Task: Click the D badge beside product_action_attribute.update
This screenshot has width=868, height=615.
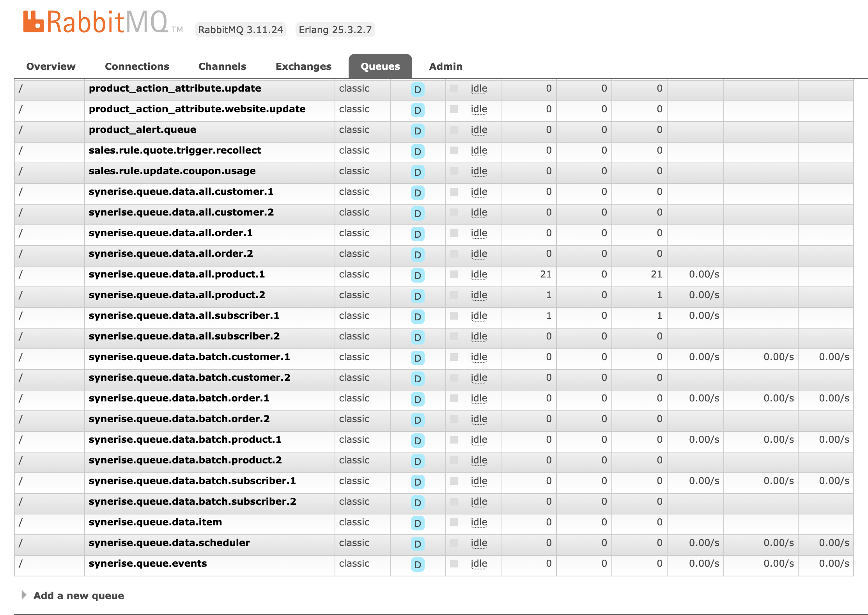Action: point(417,90)
